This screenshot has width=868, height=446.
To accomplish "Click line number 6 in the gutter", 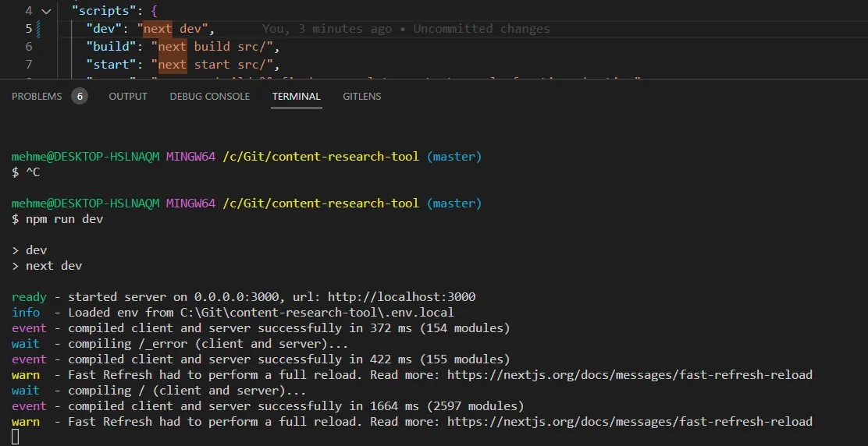I will click(29, 46).
